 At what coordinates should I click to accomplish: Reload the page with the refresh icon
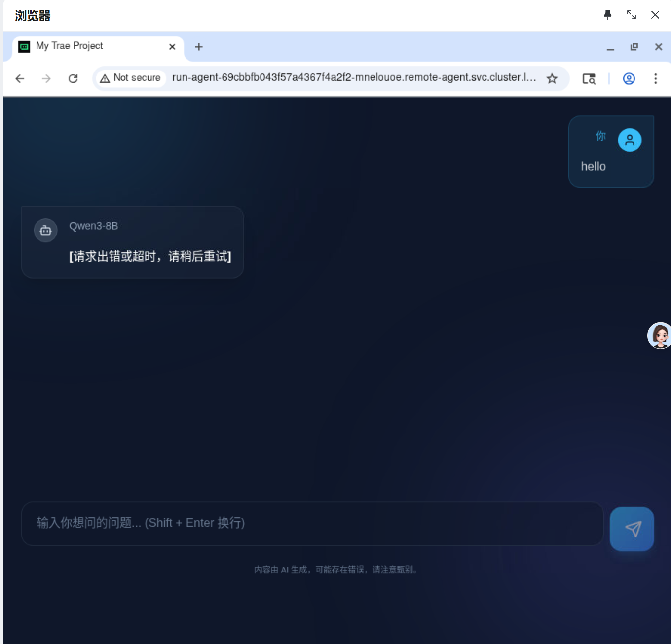[73, 78]
